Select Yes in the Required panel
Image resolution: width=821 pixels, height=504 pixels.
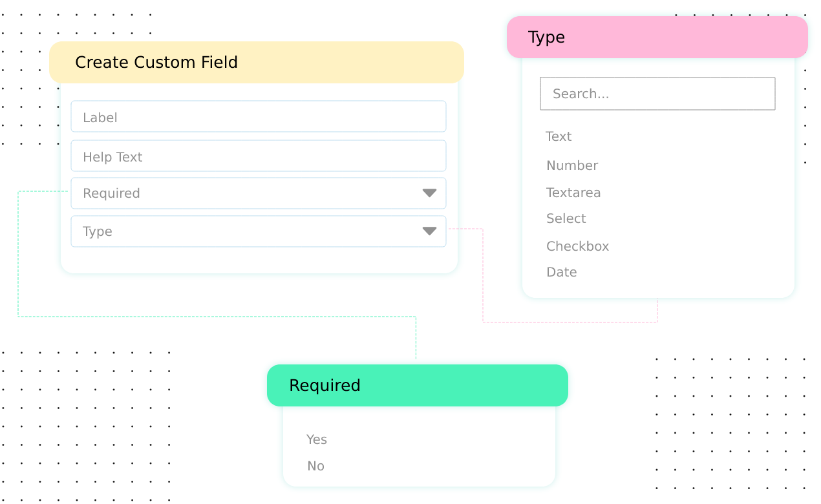[317, 439]
